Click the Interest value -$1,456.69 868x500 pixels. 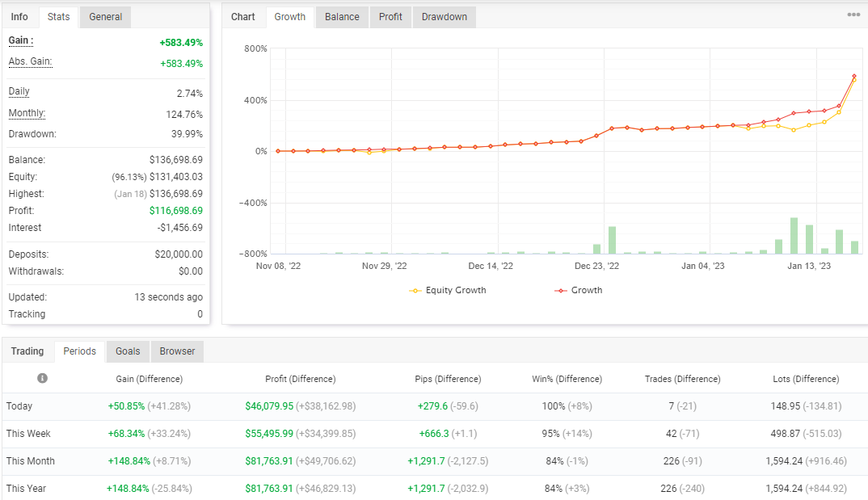180,228
